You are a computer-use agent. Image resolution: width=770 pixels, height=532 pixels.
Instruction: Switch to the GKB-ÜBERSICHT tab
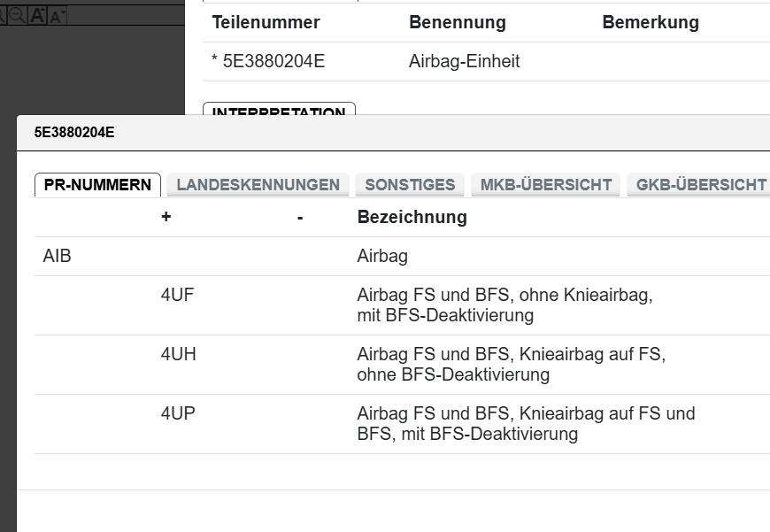click(x=699, y=185)
